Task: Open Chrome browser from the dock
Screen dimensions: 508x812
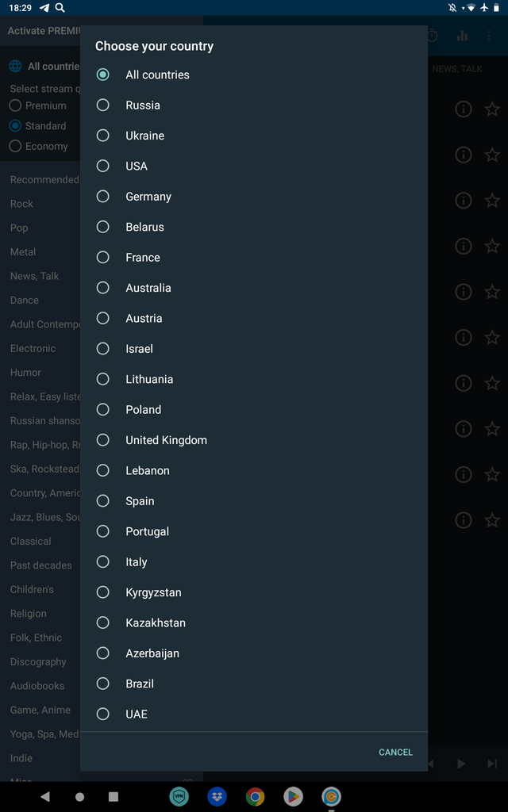Action: 255,796
